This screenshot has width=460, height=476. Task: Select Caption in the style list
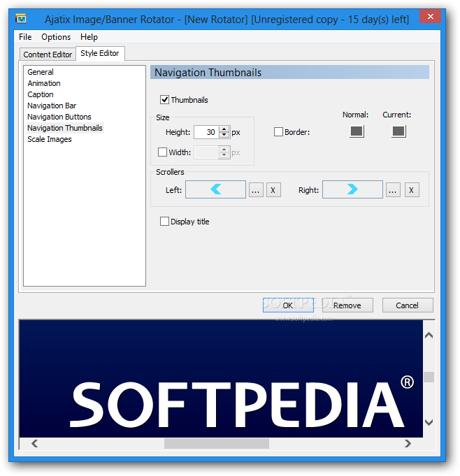pyautogui.click(x=41, y=94)
